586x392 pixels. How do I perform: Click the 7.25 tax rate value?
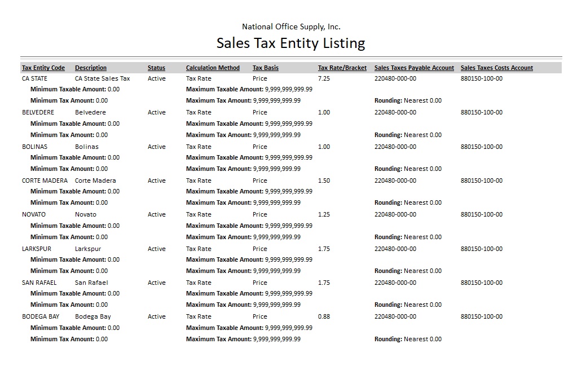[324, 78]
